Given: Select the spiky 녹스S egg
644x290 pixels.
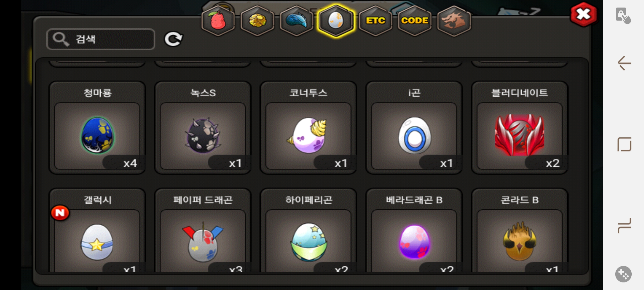Looking at the screenshot, I should (203, 128).
